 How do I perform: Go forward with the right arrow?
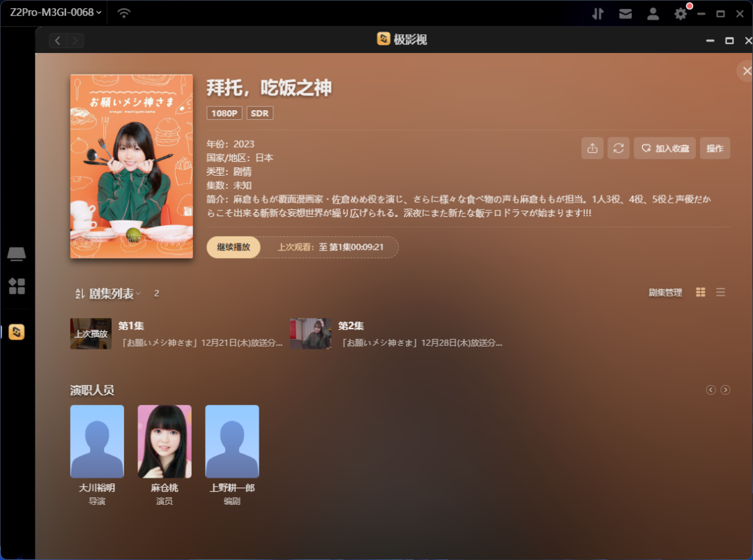tap(75, 40)
